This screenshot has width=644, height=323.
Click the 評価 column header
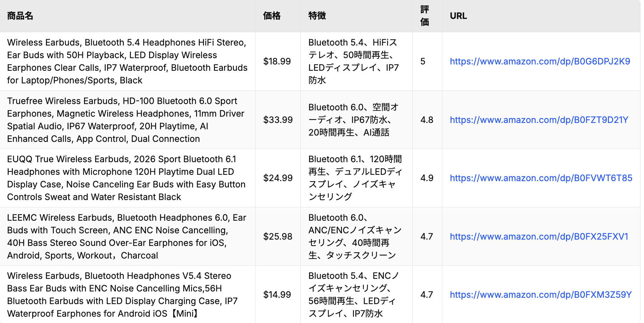point(425,16)
